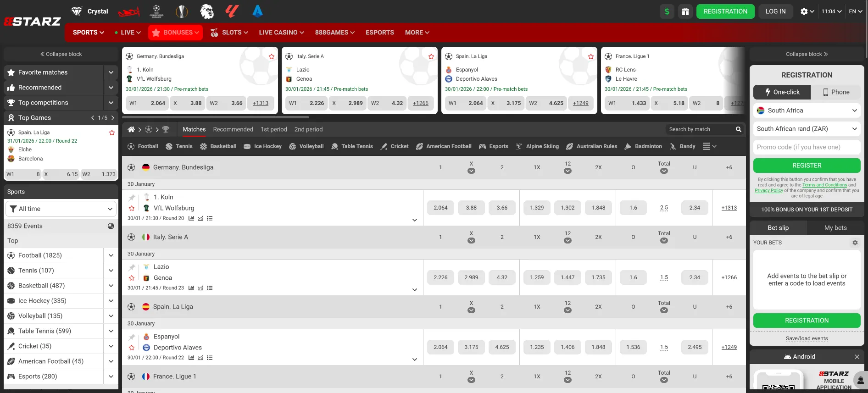Select Esports in the sport icon bar
Screen dimensions: 868x393
[x=494, y=146]
